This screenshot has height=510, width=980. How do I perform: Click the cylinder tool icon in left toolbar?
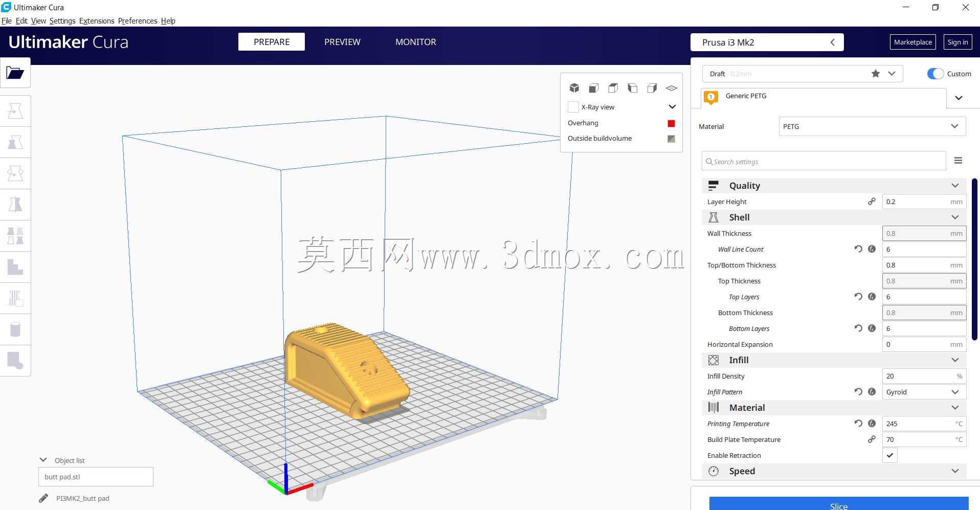tap(15, 329)
